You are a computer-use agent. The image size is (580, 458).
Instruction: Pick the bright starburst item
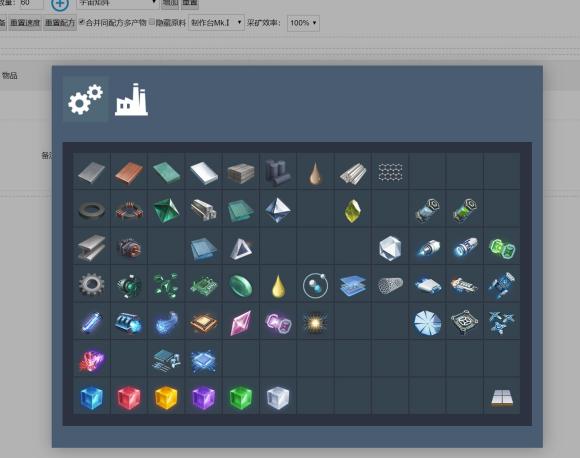pyautogui.click(x=315, y=323)
